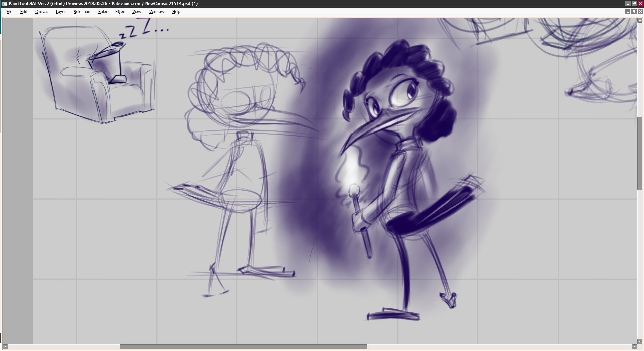Open the View menu
Viewport: 644px width, 351px height.
pos(137,11)
